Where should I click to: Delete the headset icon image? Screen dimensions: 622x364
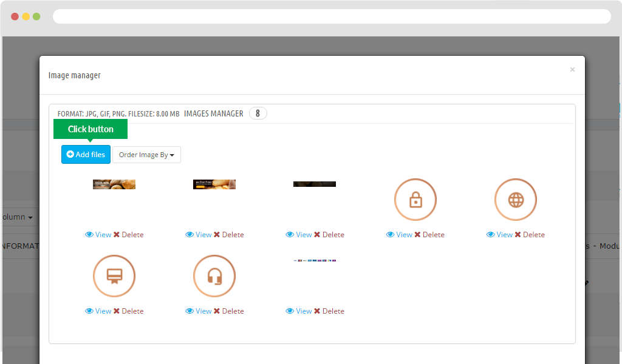pyautogui.click(x=229, y=311)
